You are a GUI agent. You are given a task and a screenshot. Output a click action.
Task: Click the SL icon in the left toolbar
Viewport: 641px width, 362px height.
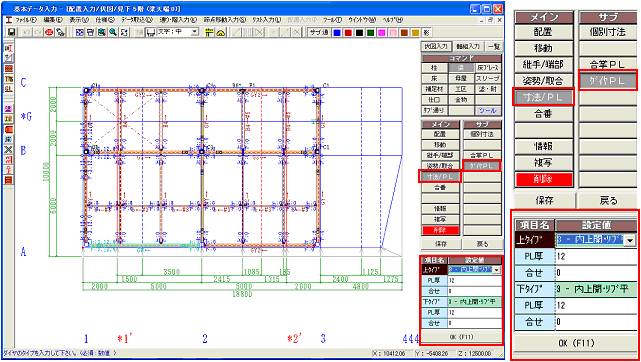pyautogui.click(x=8, y=89)
